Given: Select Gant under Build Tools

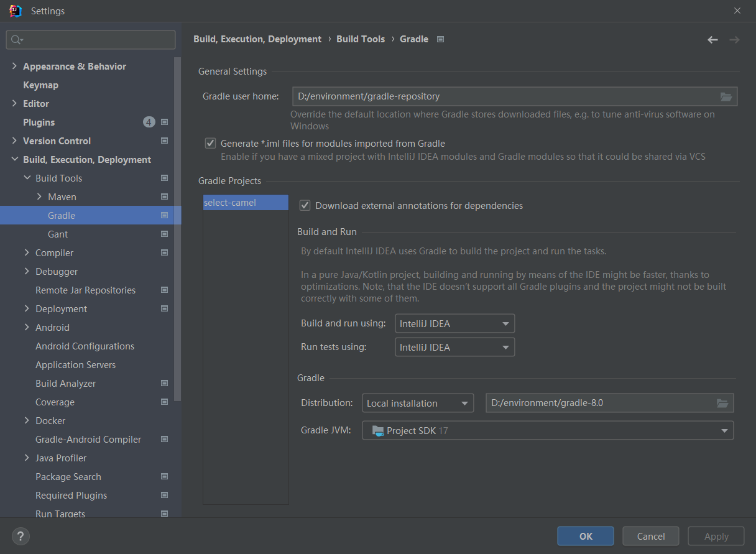Looking at the screenshot, I should click(58, 234).
